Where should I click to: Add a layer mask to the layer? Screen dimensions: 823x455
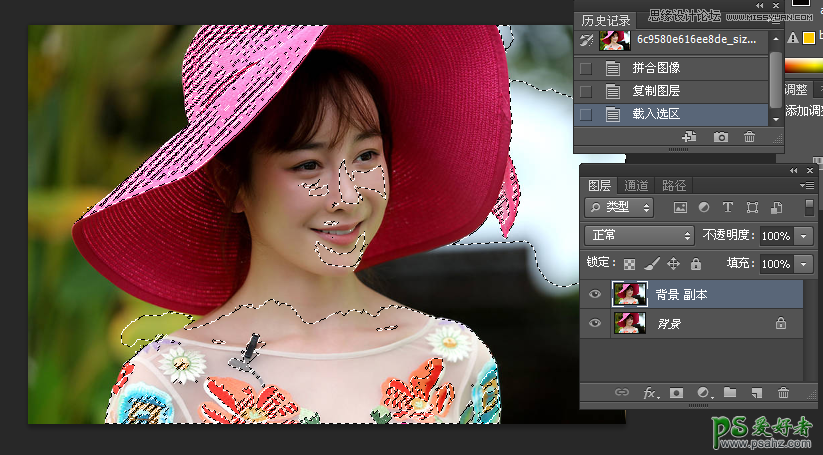click(x=676, y=393)
